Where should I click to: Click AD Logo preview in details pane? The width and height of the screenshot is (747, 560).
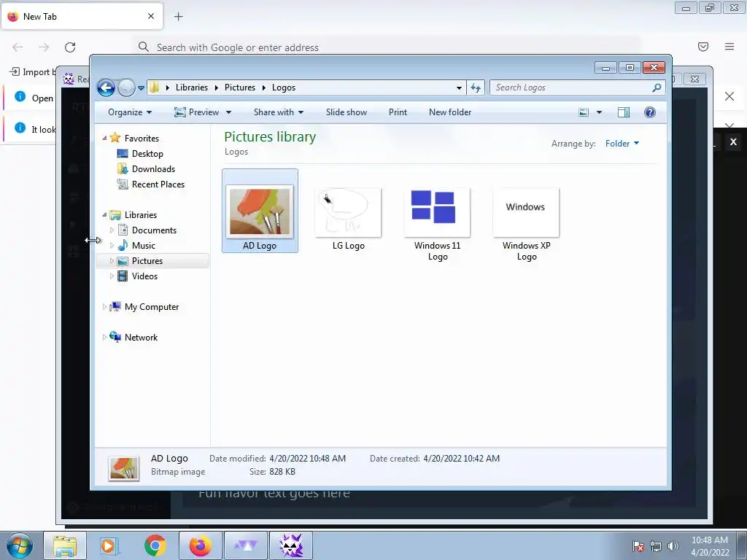point(124,469)
